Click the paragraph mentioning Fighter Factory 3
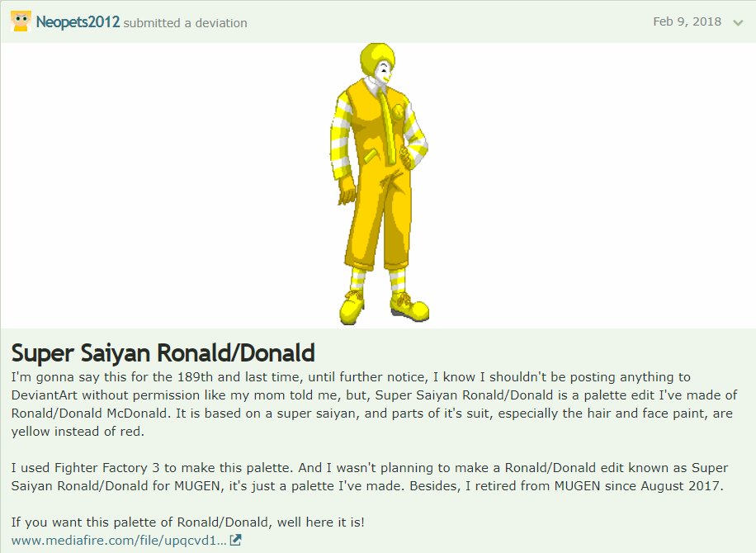This screenshot has height=553, width=756. click(x=370, y=477)
